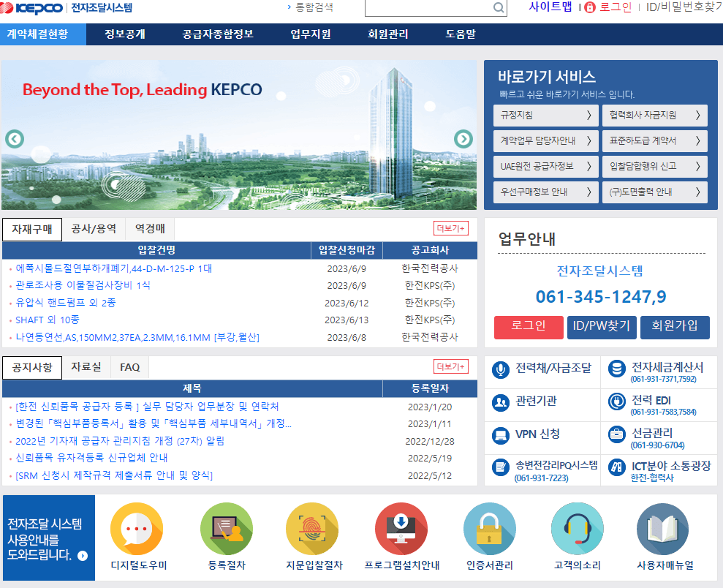
Task: Open 프로그램설치안내 download icon
Action: pyautogui.click(x=401, y=529)
